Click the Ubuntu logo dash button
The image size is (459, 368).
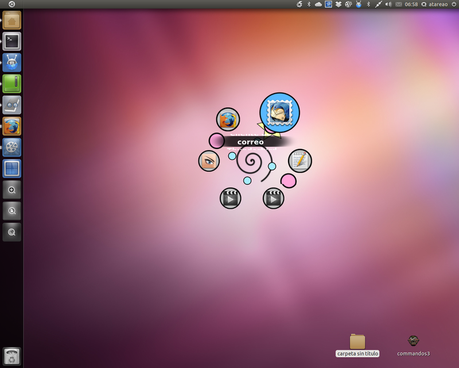12,4
